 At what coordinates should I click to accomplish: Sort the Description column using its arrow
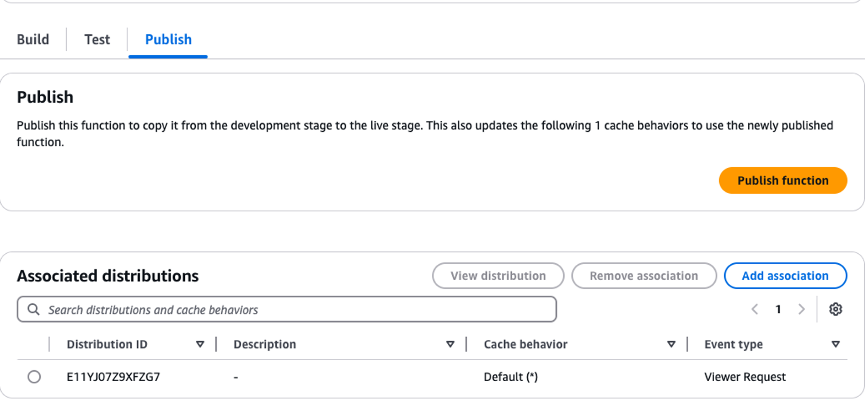click(x=451, y=344)
